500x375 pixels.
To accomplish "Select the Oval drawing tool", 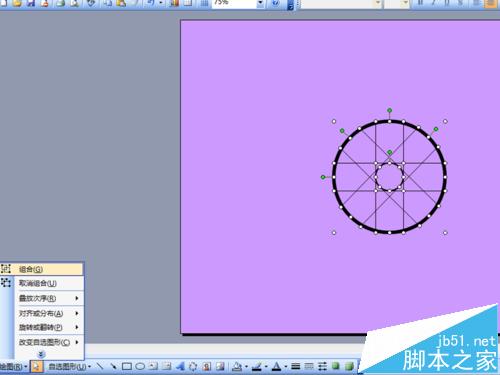I will (140, 367).
